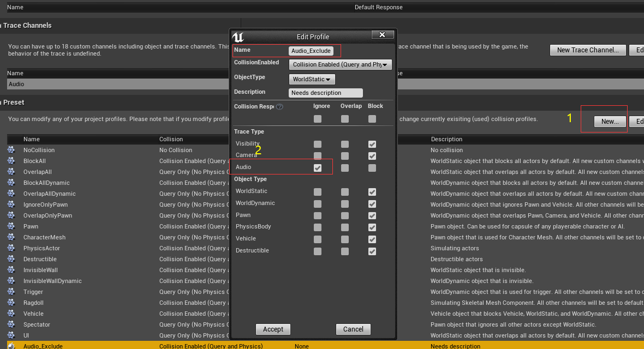Check Audio trace Overlap checkbox
The image size is (644, 349).
tap(345, 168)
